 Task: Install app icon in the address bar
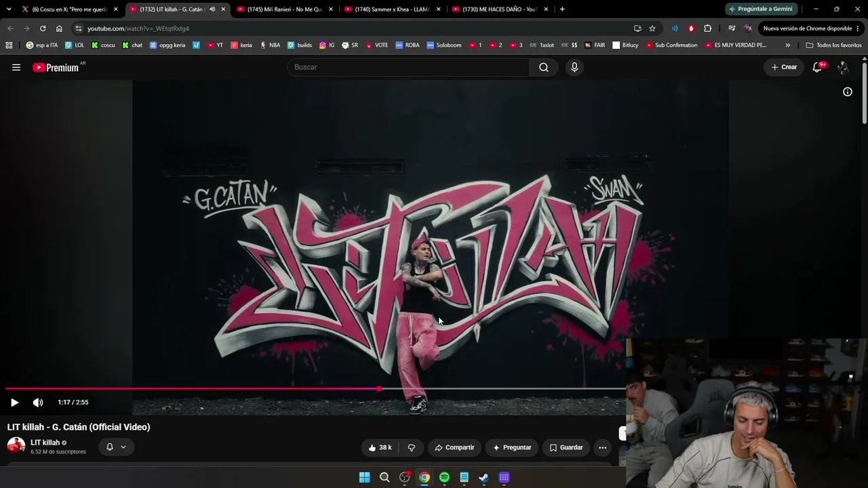click(637, 28)
